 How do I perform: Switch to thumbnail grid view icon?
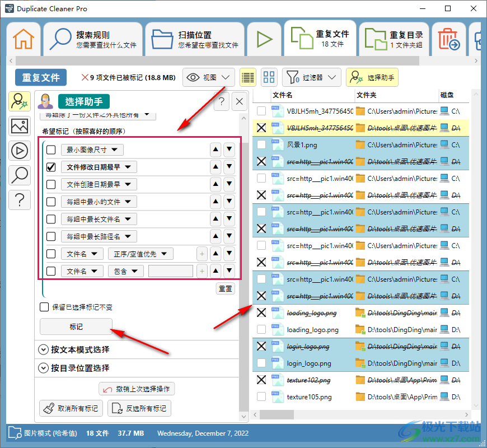269,77
